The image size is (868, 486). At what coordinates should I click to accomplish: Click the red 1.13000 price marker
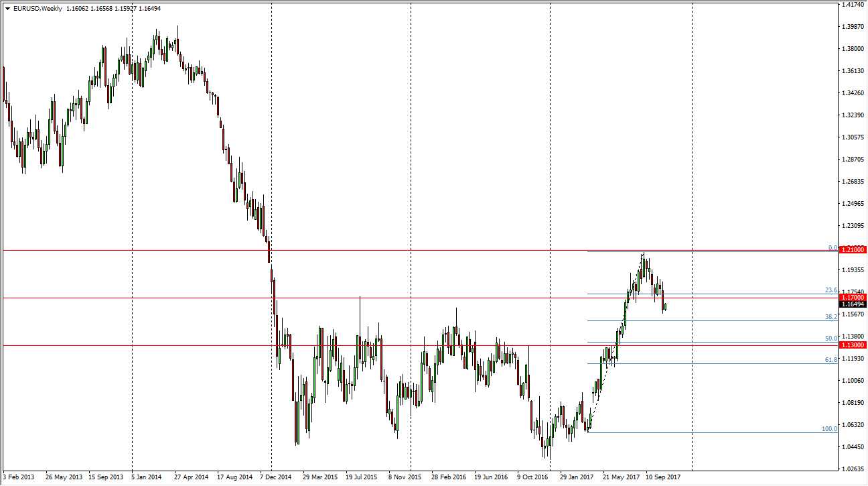pos(853,345)
